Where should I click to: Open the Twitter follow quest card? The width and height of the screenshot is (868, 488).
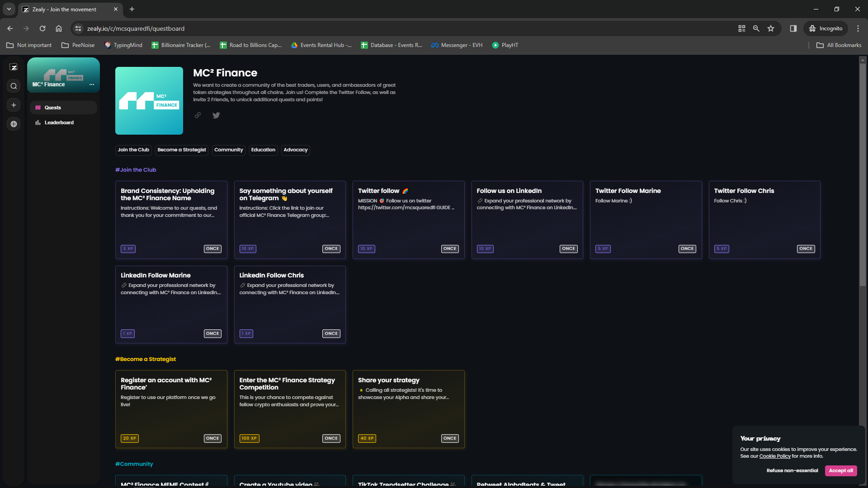coord(408,220)
